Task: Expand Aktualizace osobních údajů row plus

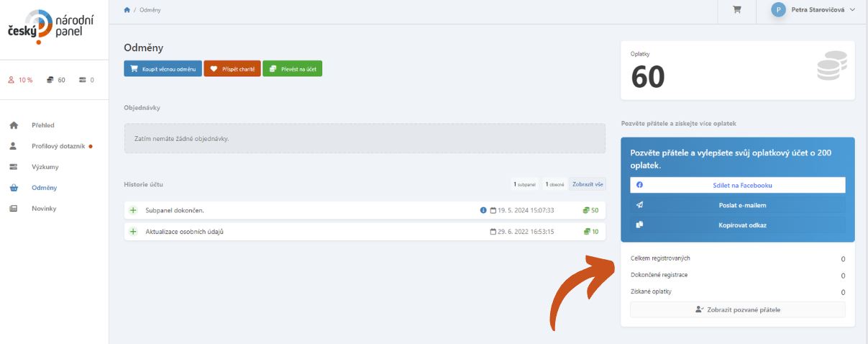Action: pos(133,232)
